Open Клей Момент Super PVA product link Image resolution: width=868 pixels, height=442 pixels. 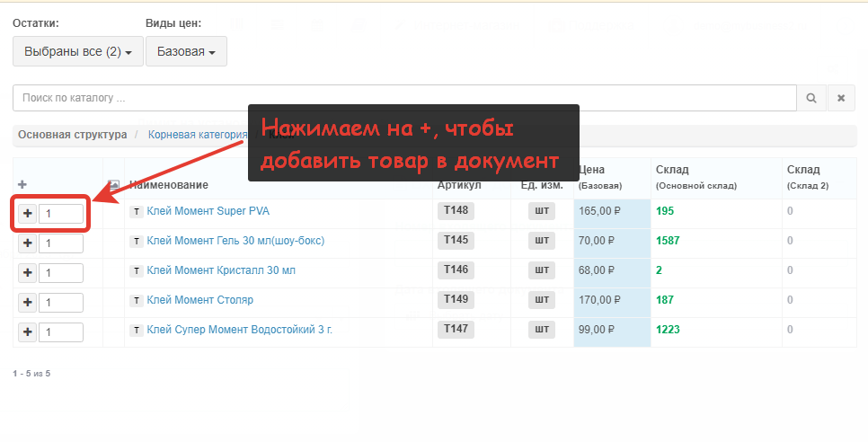coord(208,211)
